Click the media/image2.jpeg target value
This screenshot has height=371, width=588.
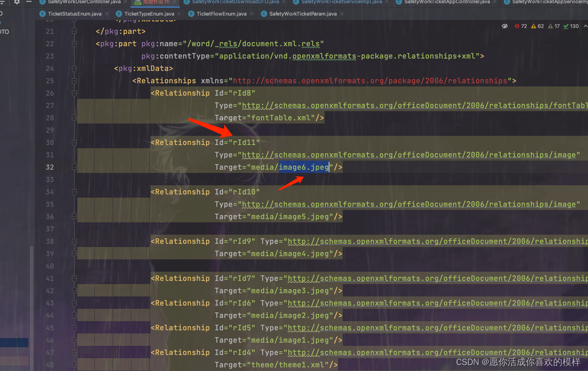[x=290, y=316]
